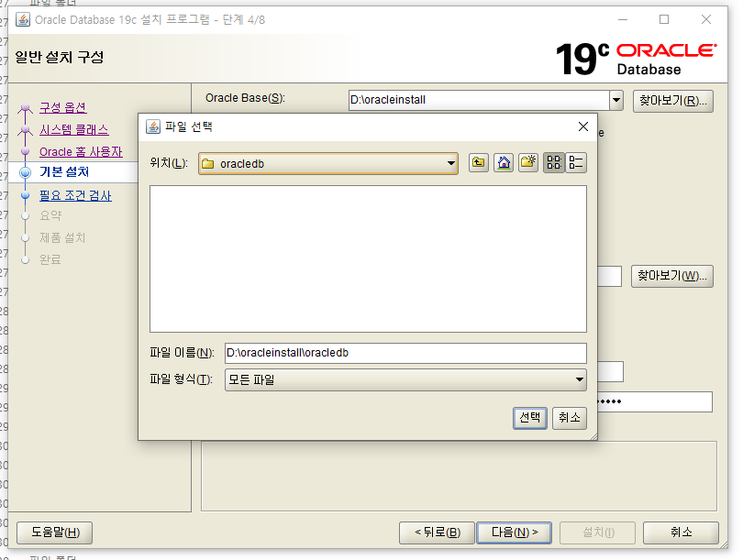Go to the 시스템 클래스 step
Viewport: 743px width, 560px height.
point(74,130)
